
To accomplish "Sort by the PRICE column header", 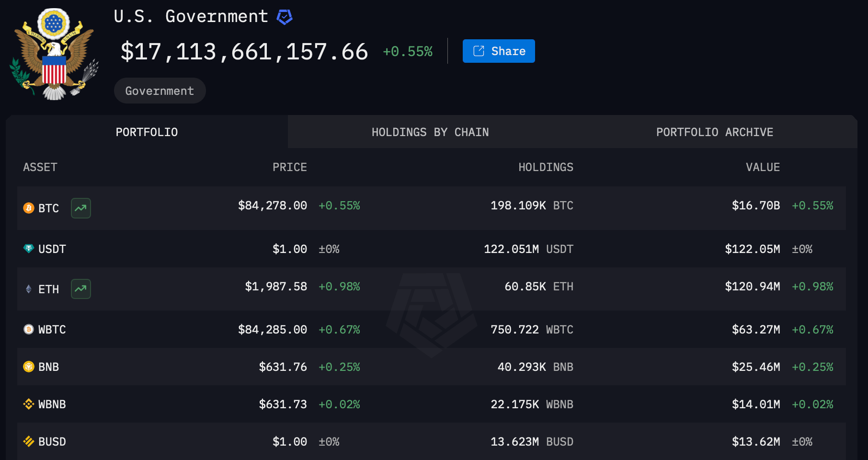I will pyautogui.click(x=290, y=167).
